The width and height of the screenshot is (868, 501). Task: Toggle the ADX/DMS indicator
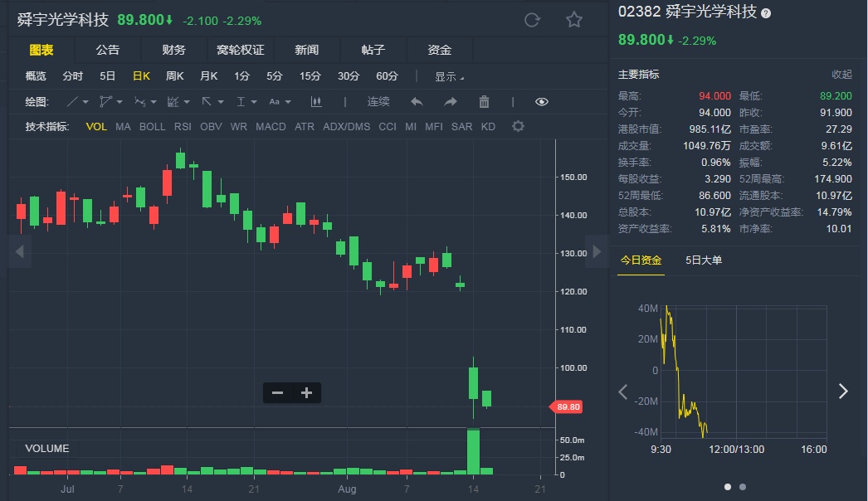point(347,127)
